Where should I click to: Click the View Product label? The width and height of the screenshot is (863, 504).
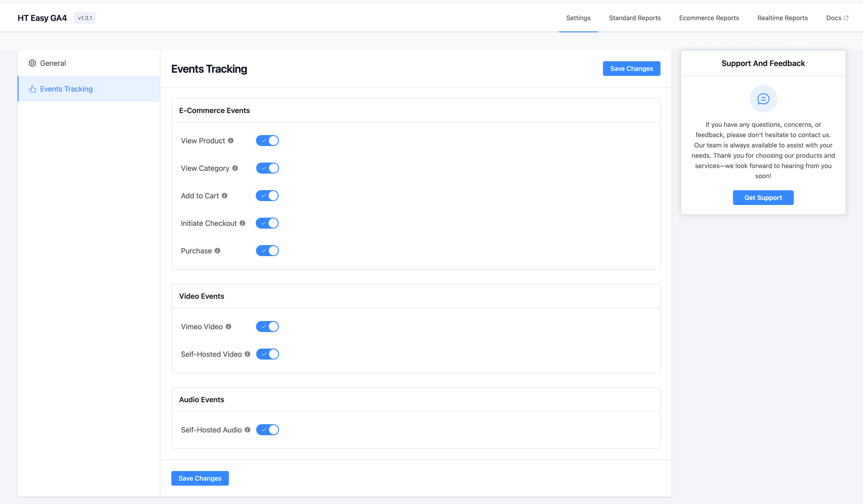click(203, 141)
